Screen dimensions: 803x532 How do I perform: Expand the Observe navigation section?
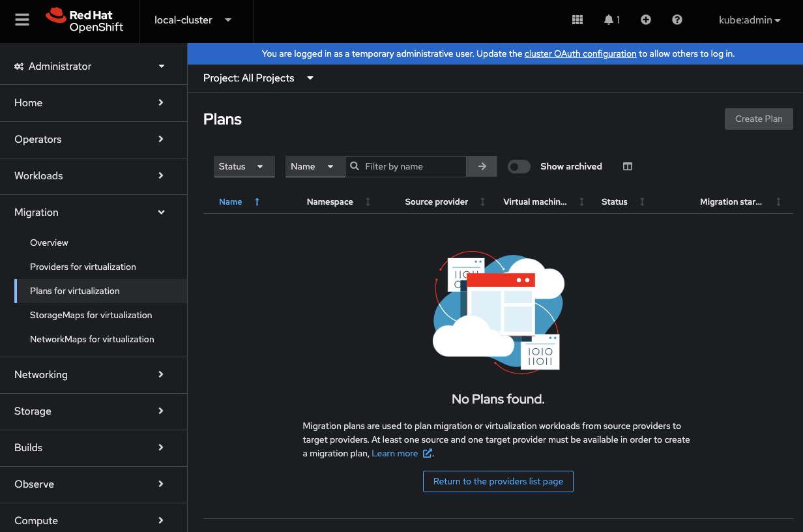click(x=93, y=484)
